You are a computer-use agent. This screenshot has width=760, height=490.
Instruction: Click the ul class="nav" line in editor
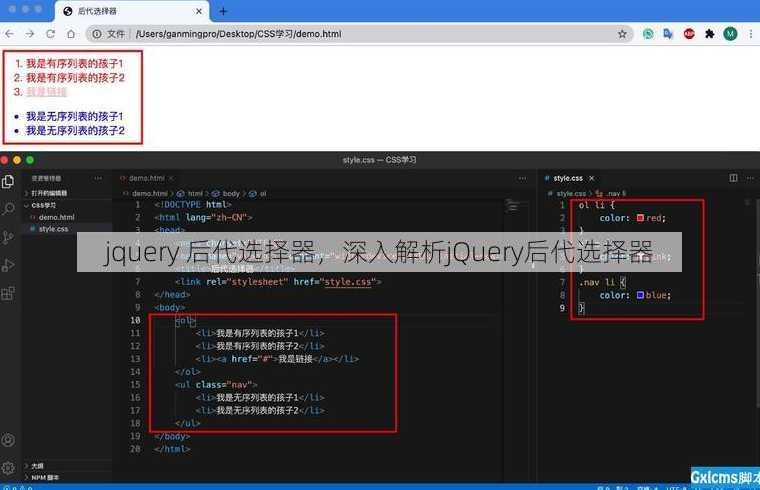tap(216, 385)
